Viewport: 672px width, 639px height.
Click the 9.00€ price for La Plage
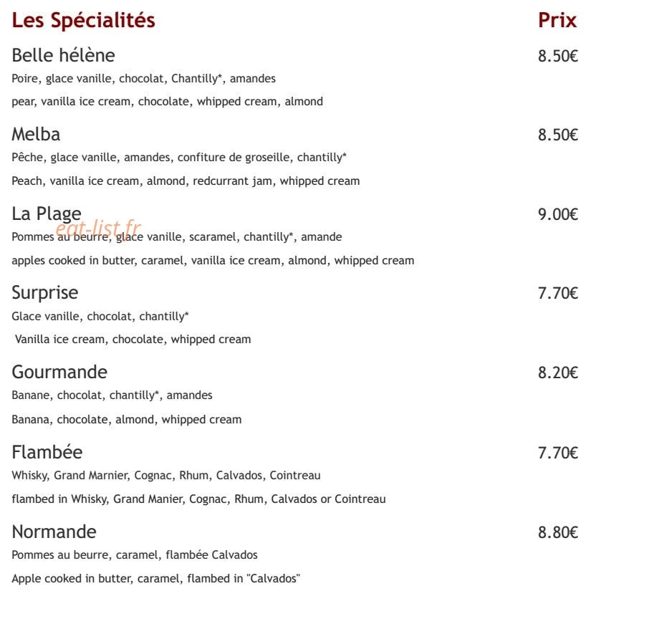(558, 214)
